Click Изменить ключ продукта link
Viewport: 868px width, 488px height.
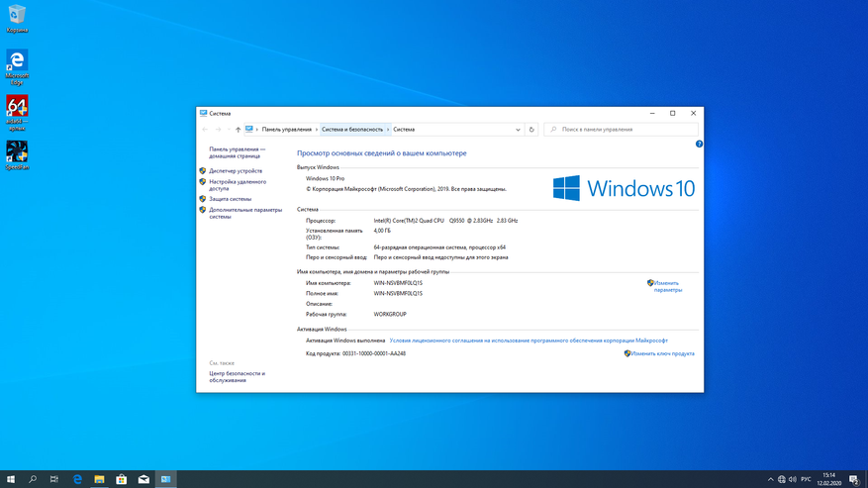tap(662, 353)
